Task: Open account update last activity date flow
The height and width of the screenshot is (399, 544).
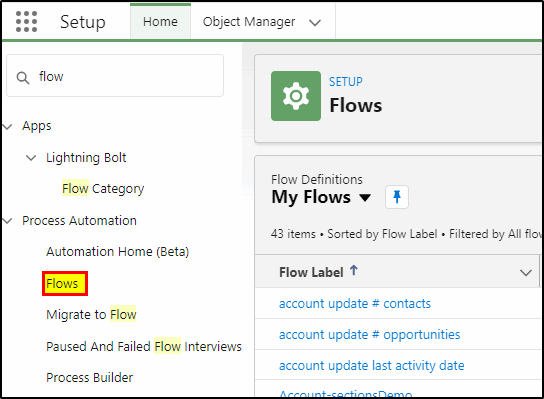Action: [372, 365]
